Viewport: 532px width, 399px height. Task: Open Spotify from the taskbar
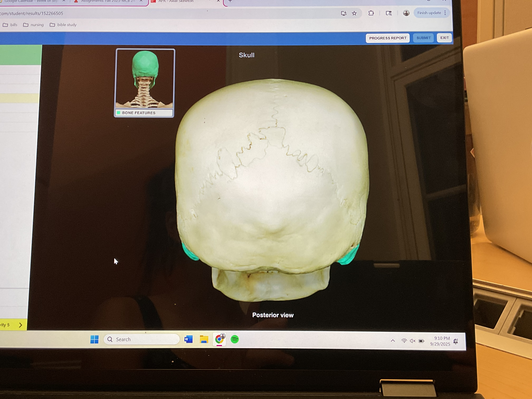pyautogui.click(x=234, y=339)
